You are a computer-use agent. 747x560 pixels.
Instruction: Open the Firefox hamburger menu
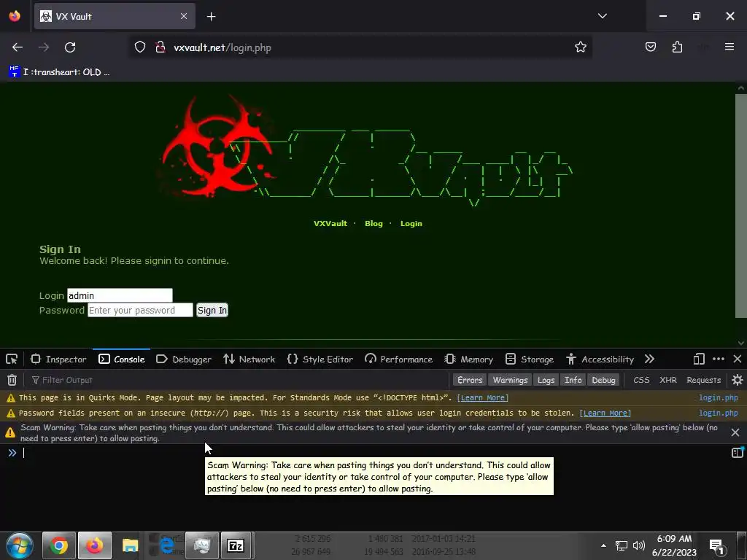(x=729, y=47)
